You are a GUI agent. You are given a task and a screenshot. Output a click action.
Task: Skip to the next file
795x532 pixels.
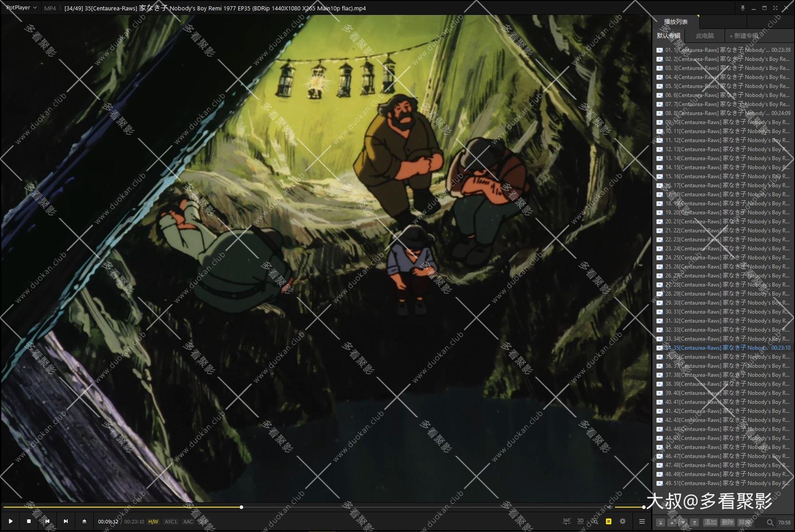click(x=66, y=521)
